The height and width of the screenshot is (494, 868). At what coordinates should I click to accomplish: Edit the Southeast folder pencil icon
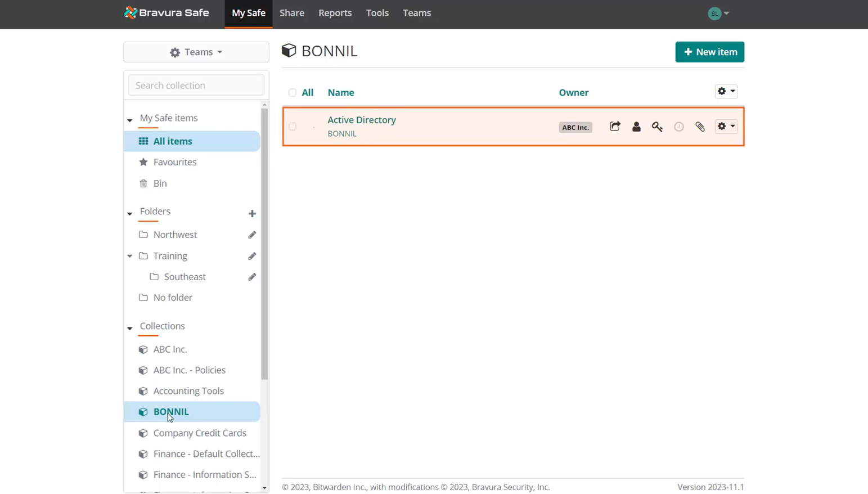pos(252,277)
